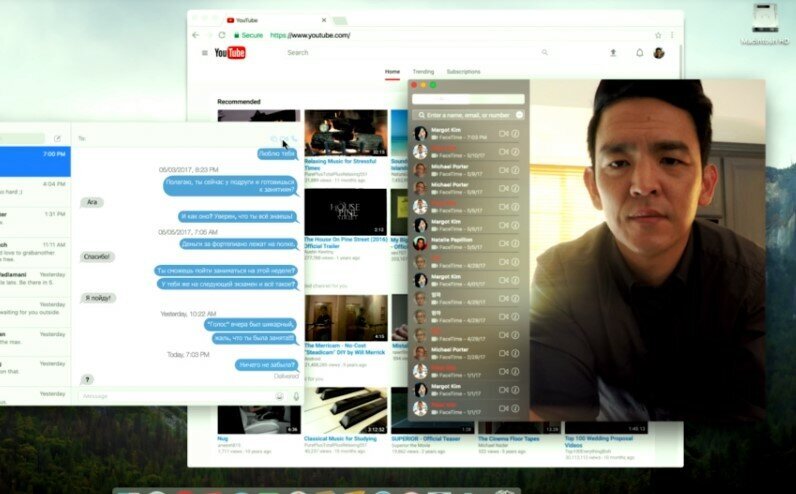Click the Nug video thumbnail
The height and width of the screenshot is (494, 796).
[259, 419]
